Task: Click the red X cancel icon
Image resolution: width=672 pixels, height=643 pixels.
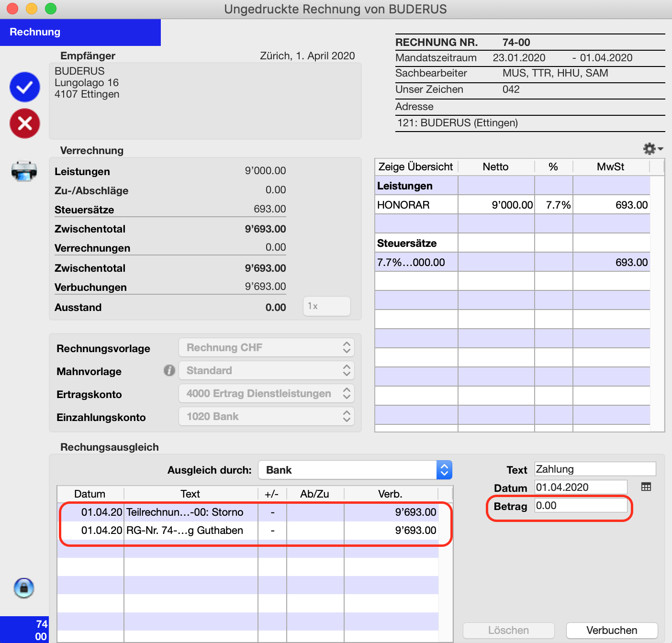Action: (x=25, y=123)
